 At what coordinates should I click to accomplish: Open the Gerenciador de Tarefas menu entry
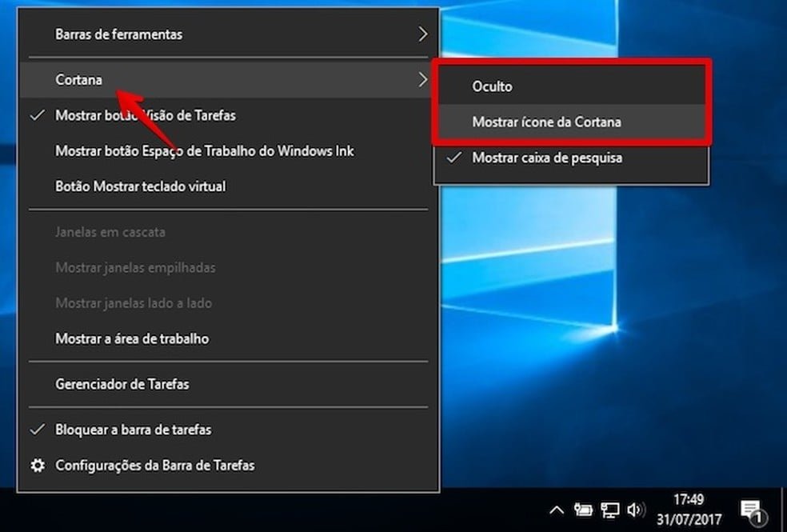tap(121, 384)
